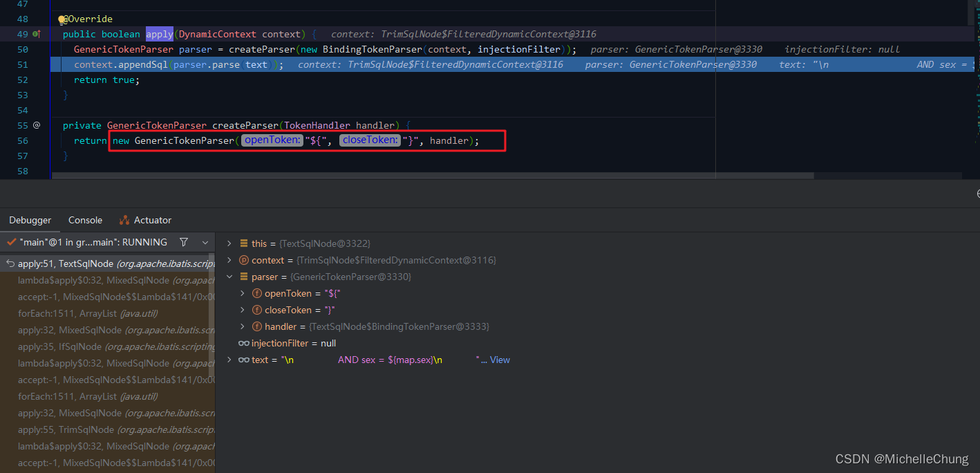Open the Actuator tab
This screenshot has height=473, width=980.
click(145, 220)
